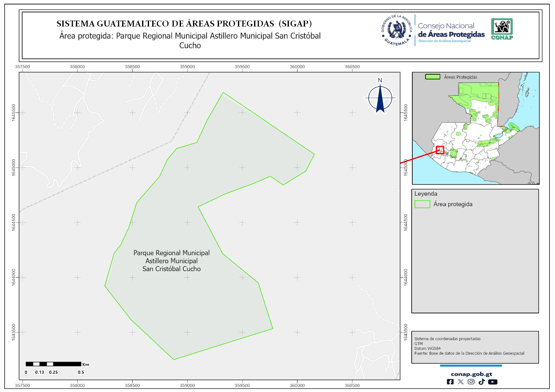Click the SISTEMA GUATEMALTECO DE ÁREAS PROTEGIDAS title
This screenshot has height=392, width=555.
184,24
